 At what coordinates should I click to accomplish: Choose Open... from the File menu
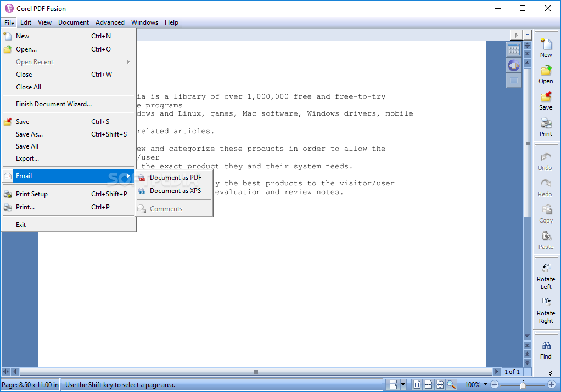(68, 49)
